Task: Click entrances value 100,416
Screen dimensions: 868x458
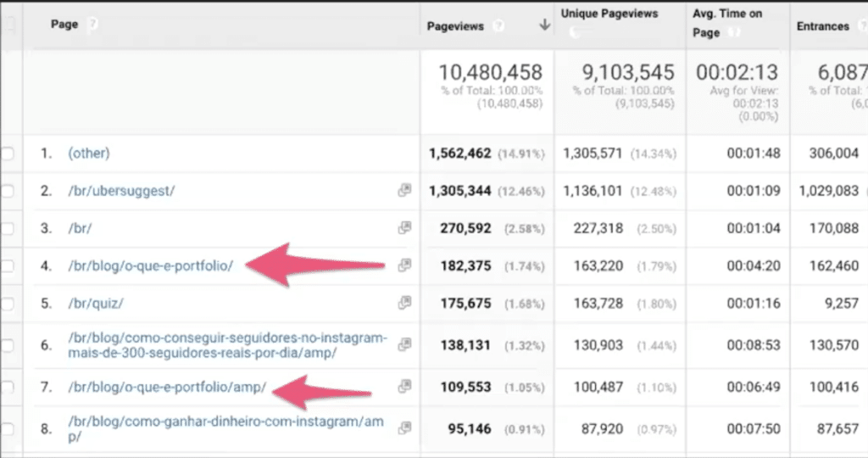Action: click(x=834, y=387)
